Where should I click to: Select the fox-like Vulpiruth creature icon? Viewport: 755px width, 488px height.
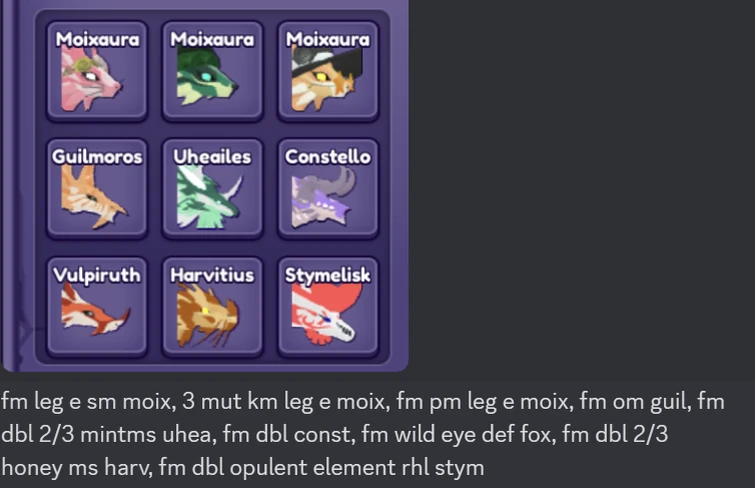97,307
